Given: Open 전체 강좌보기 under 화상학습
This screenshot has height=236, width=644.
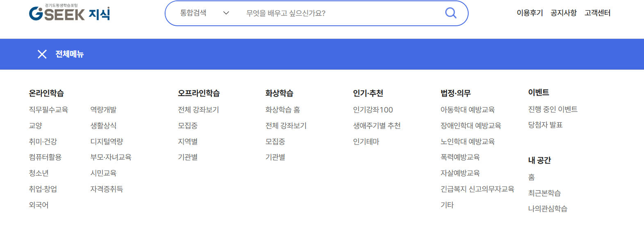Looking at the screenshot, I should (286, 126).
